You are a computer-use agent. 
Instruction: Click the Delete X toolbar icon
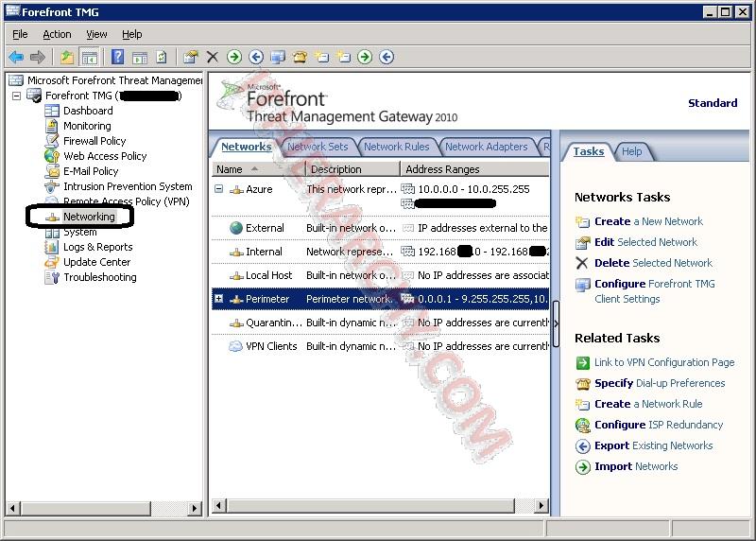(212, 57)
